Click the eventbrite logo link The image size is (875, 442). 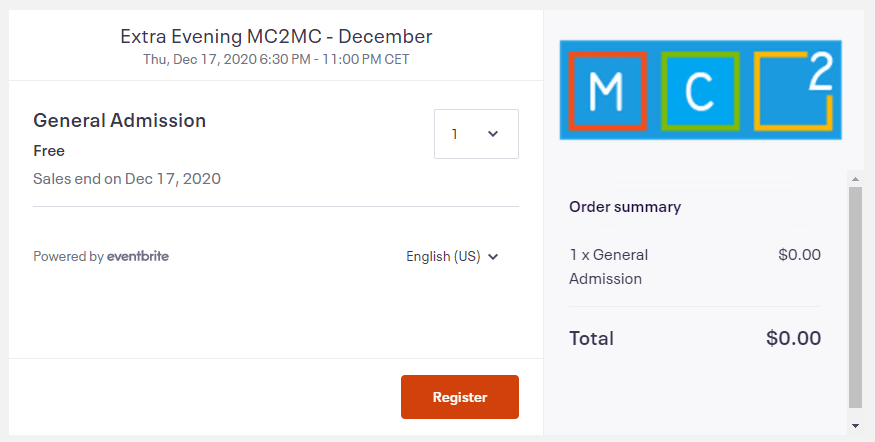pos(138,256)
